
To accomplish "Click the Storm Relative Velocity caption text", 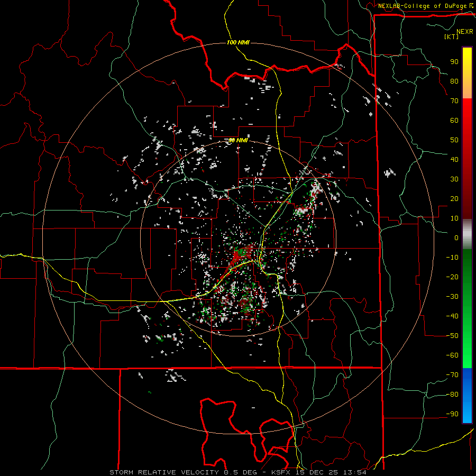I will pos(237,472).
